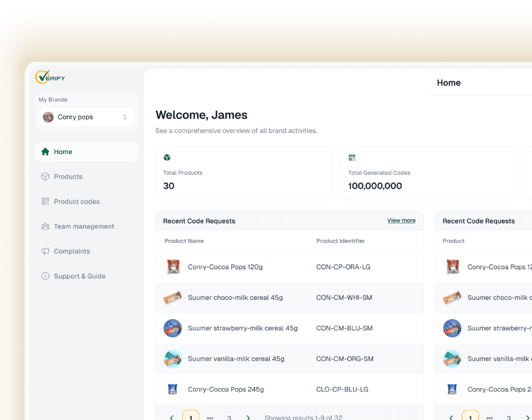Select page 3 in the pagination
The height and width of the screenshot is (420, 532).
229,417
